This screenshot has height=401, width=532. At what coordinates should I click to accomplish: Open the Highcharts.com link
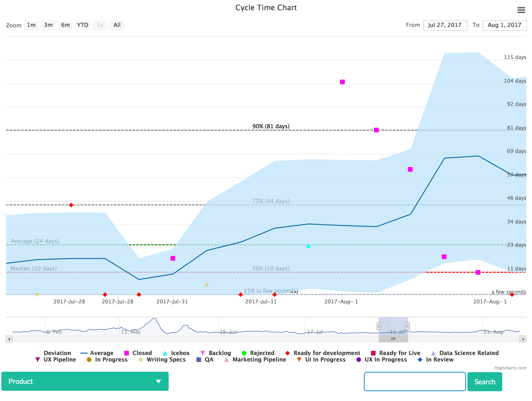pos(510,368)
